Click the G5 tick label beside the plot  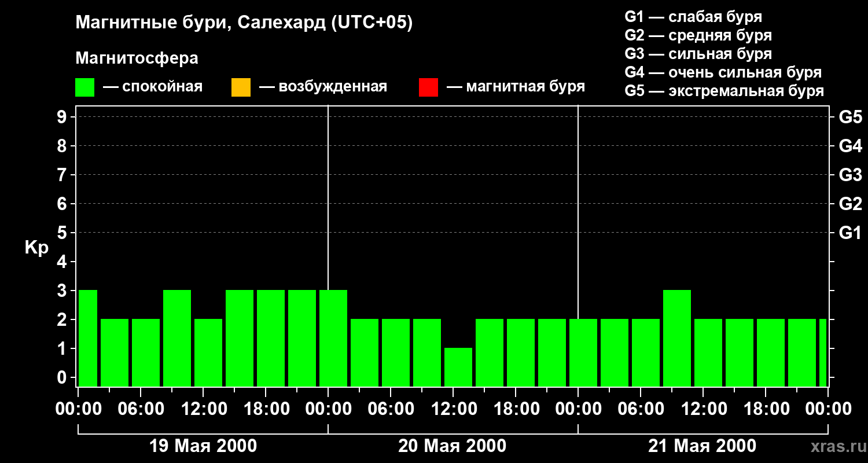click(850, 117)
